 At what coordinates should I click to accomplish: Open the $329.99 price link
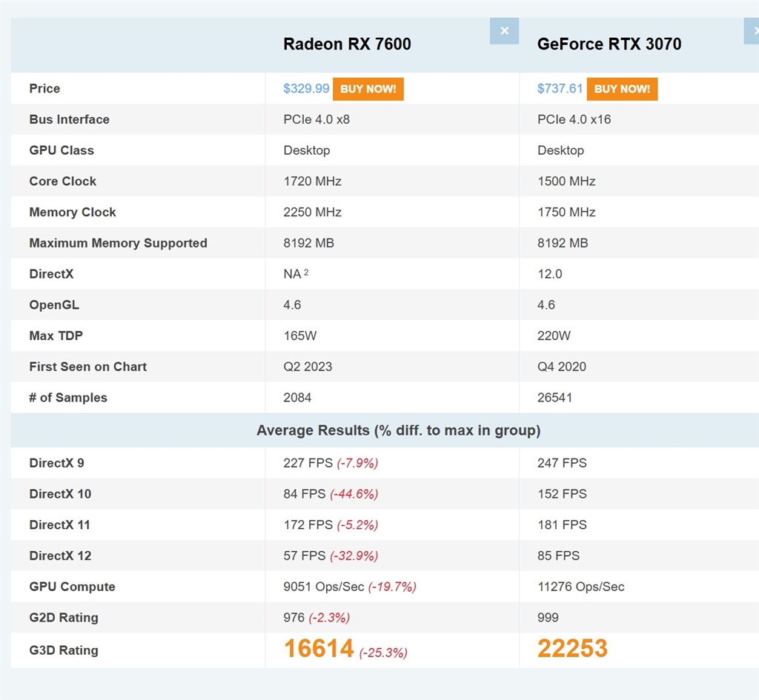coord(306,89)
